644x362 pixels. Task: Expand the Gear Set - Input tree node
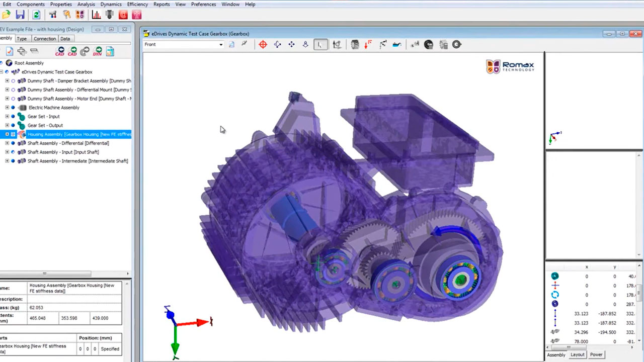(7, 117)
